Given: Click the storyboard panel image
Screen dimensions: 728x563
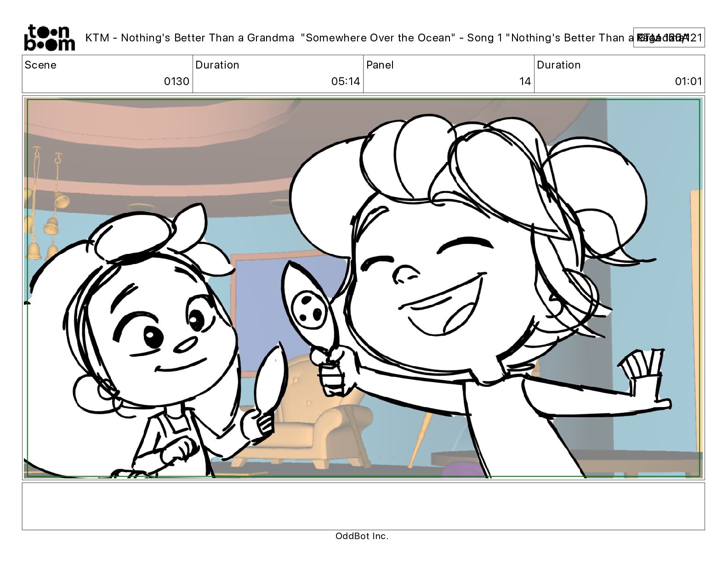Looking at the screenshot, I should coord(363,288).
